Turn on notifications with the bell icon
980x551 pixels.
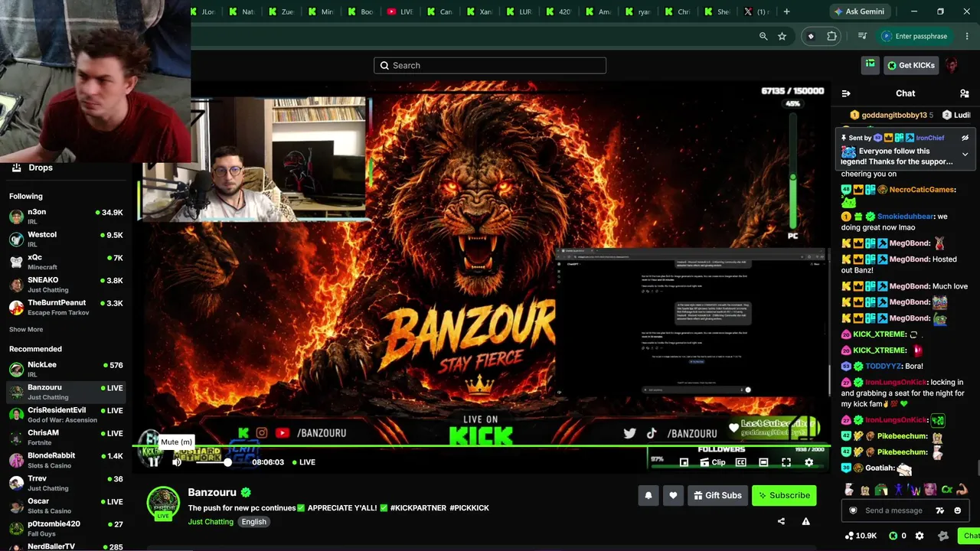(648, 495)
